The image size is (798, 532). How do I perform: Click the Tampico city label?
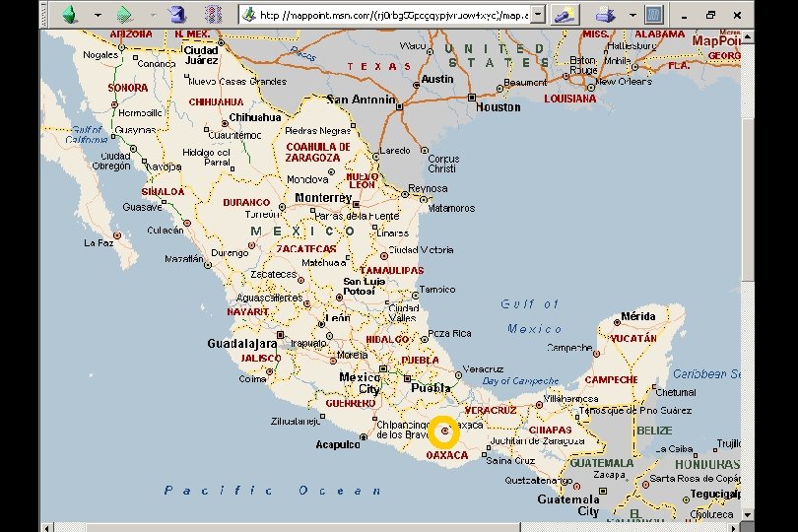(437, 290)
